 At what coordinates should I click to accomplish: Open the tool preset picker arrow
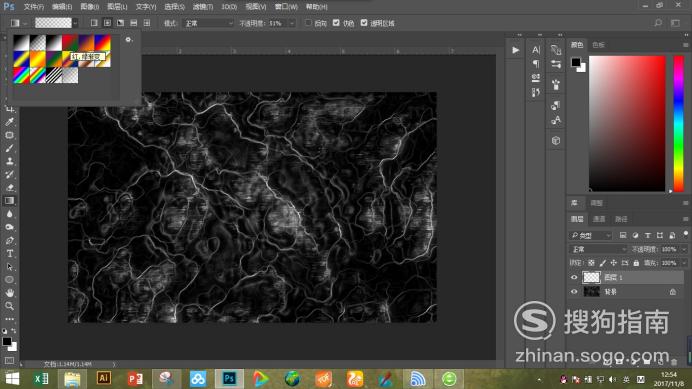(25, 23)
